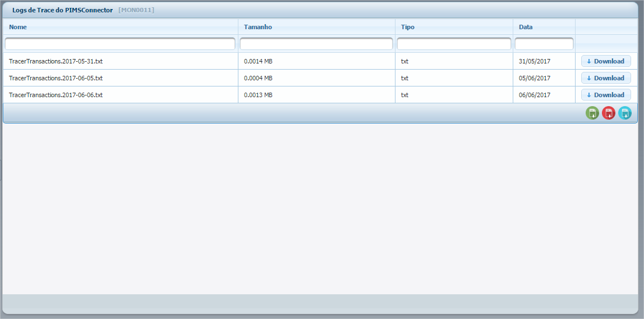Click the [MON0011] code label
644x319 pixels.
pyautogui.click(x=136, y=10)
